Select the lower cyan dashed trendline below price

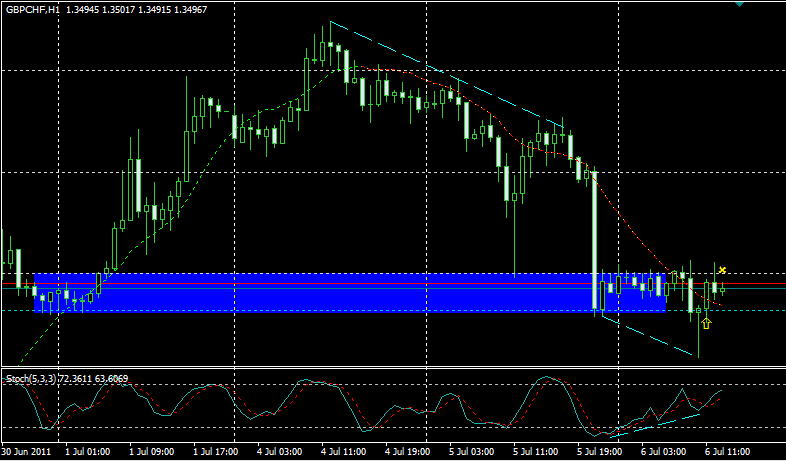click(x=647, y=335)
